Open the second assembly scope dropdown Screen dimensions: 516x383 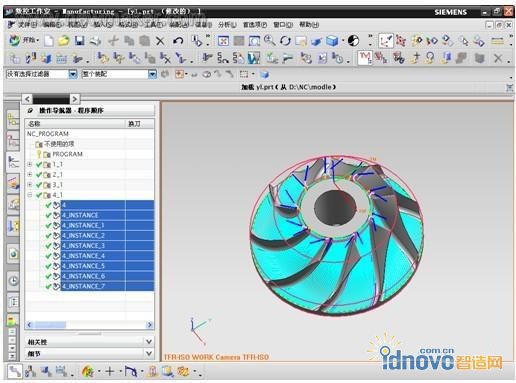152,74
